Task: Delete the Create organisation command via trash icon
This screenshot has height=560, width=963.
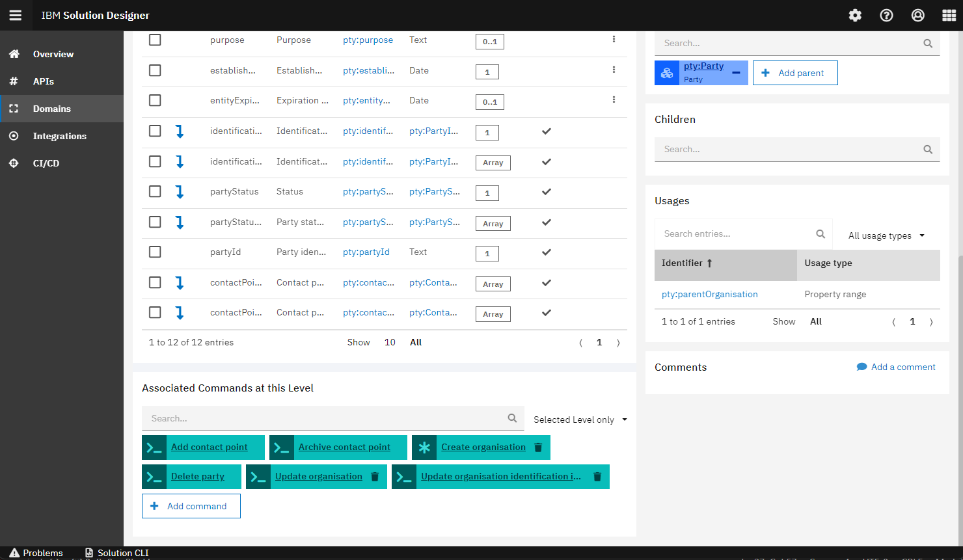Action: point(538,447)
